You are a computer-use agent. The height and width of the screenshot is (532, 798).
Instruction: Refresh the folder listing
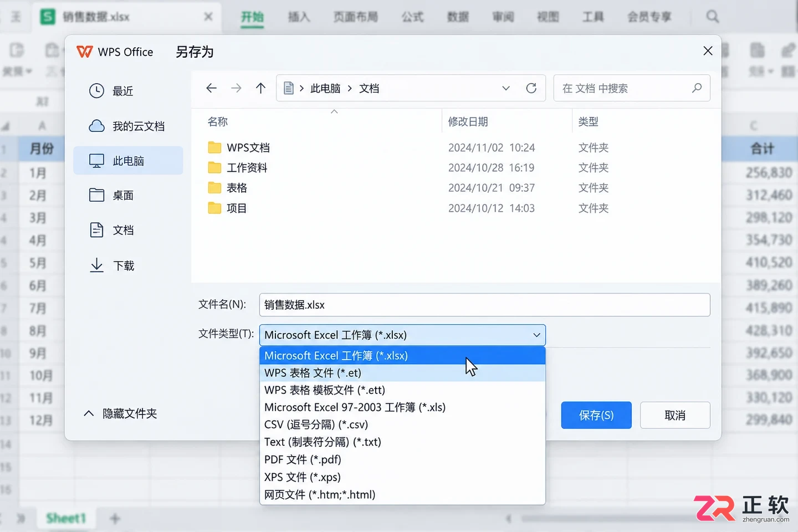tap(531, 88)
